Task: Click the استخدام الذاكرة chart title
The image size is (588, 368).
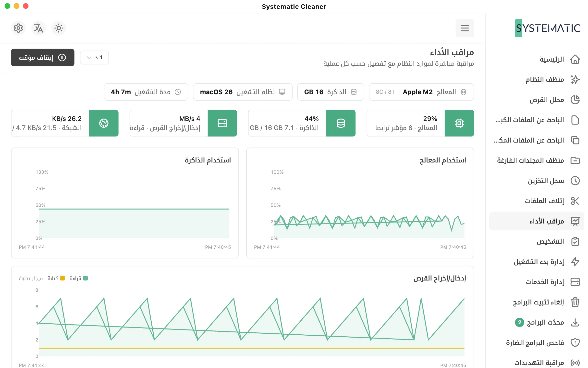Action: coord(208,160)
